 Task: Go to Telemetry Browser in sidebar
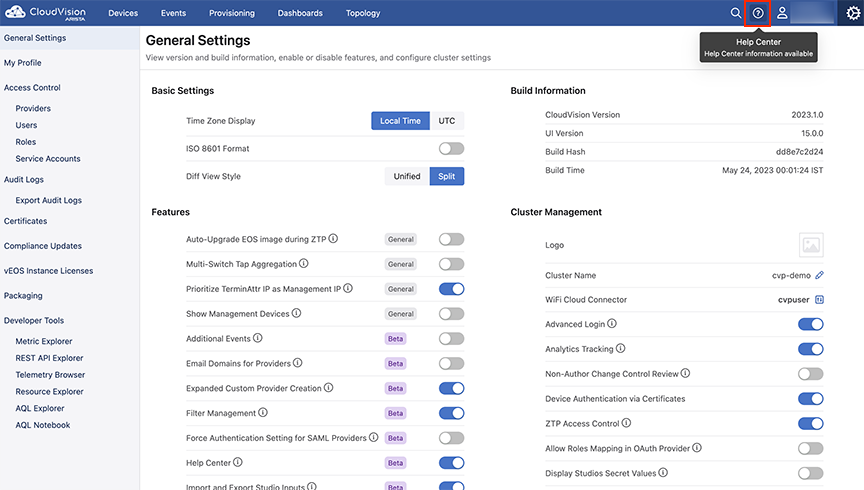[x=50, y=375]
